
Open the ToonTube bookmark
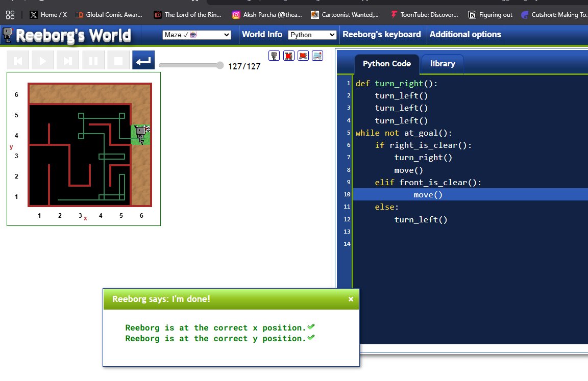(424, 15)
